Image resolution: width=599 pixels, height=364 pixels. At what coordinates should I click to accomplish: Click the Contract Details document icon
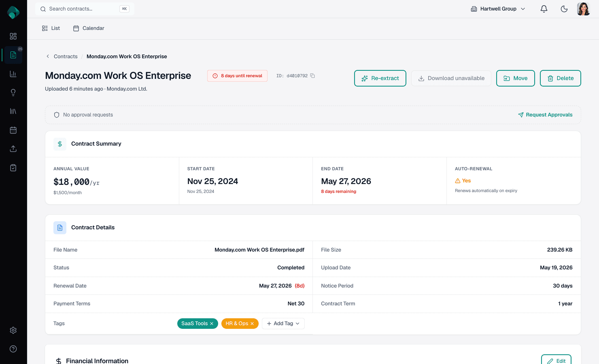(60, 228)
